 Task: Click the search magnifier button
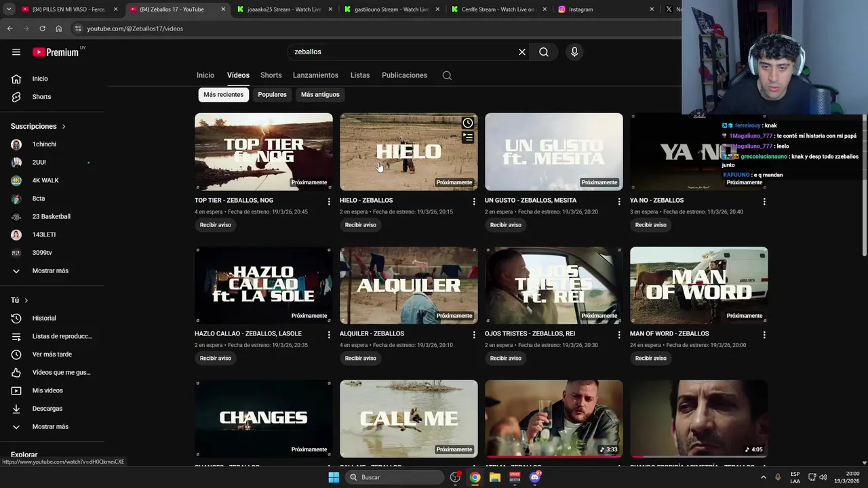pyautogui.click(x=544, y=52)
